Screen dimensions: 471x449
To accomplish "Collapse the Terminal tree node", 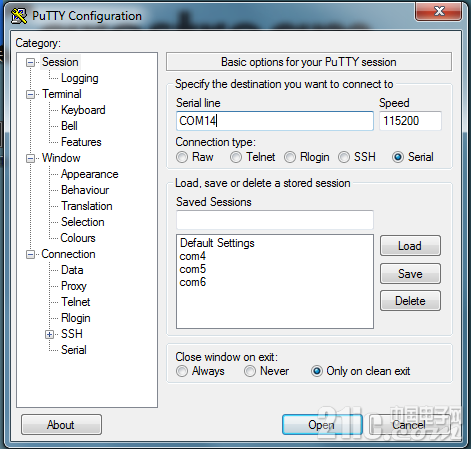I will 30,94.
